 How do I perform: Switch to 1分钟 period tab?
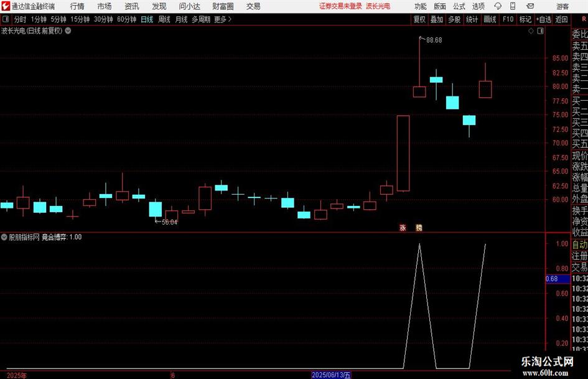[x=39, y=19]
